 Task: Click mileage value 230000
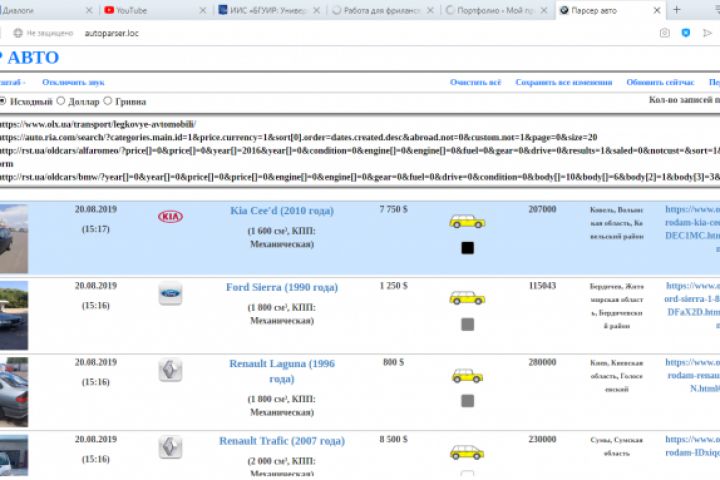tap(542, 439)
